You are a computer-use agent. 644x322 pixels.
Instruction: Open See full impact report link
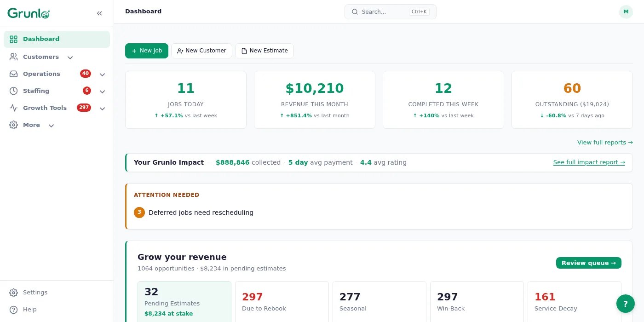pyautogui.click(x=589, y=162)
